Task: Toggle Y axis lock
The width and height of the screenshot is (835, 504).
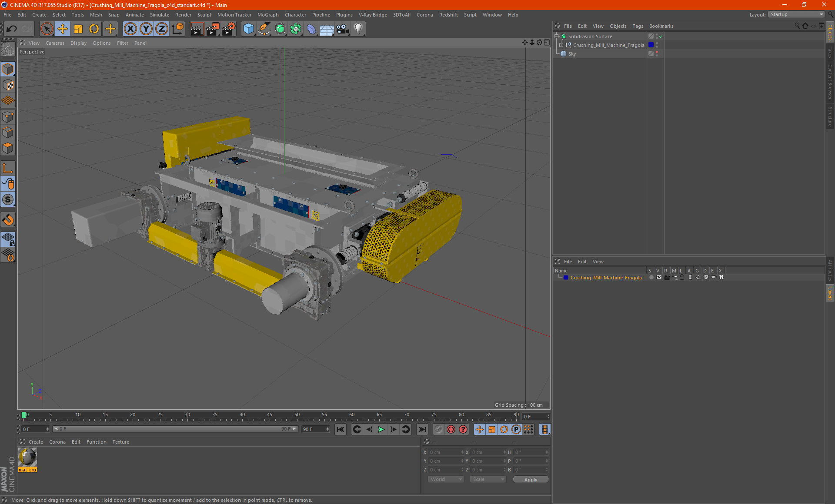Action: (x=146, y=29)
